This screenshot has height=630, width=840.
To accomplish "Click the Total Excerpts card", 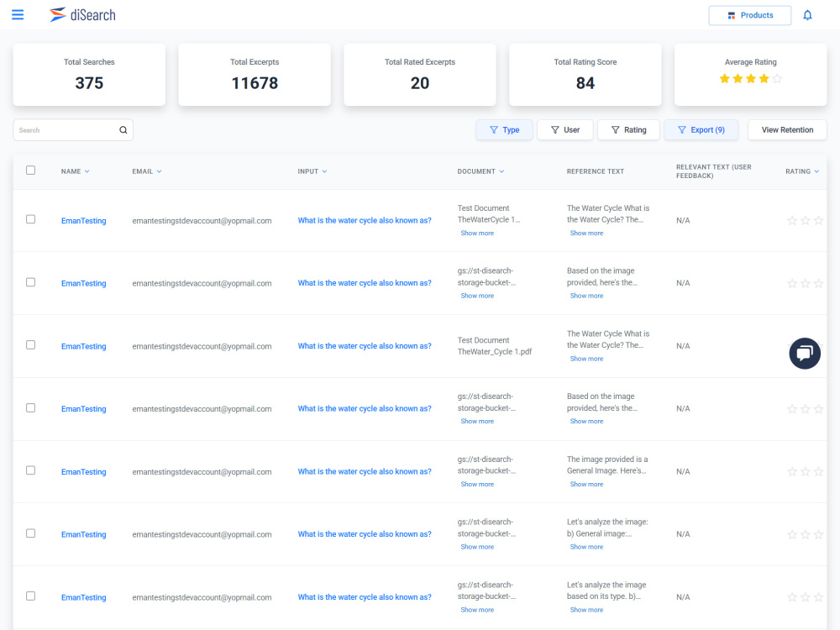I will [x=255, y=75].
